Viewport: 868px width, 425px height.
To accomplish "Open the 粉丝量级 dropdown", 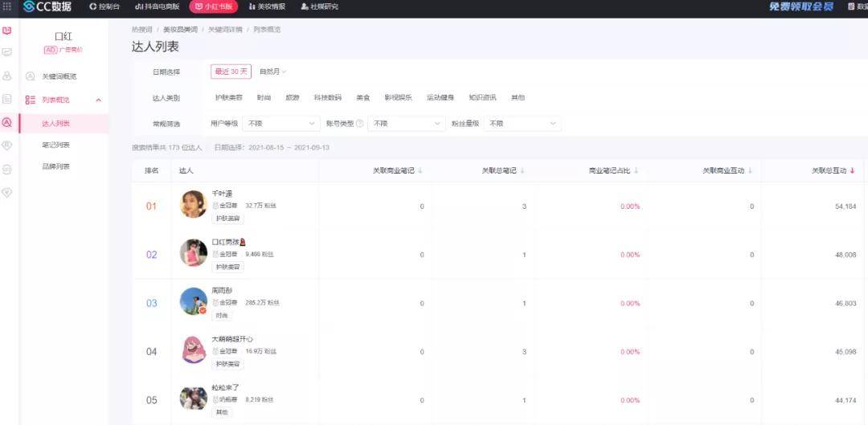I will pos(522,124).
